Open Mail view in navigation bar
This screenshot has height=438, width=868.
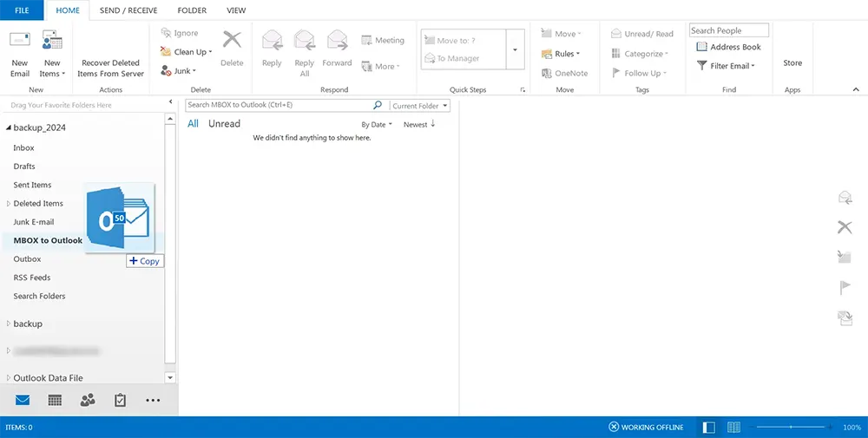pos(23,400)
